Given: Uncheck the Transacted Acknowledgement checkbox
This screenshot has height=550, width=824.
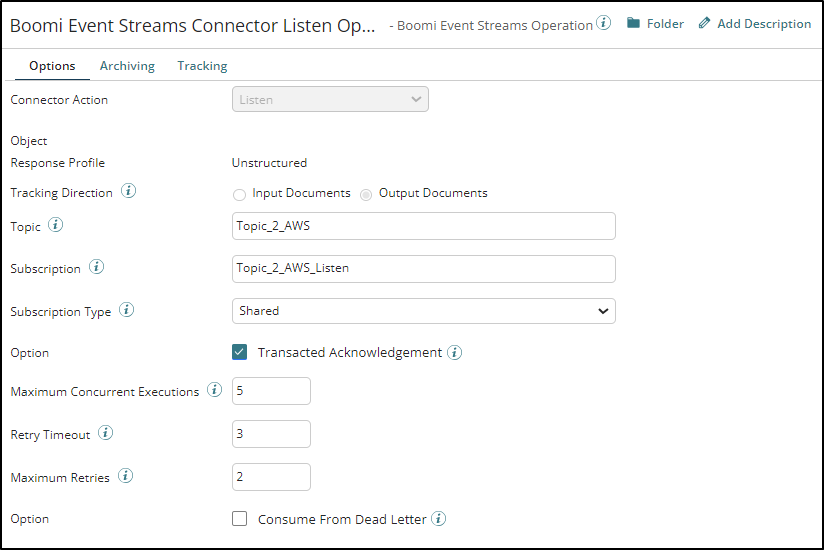Looking at the screenshot, I should point(240,352).
